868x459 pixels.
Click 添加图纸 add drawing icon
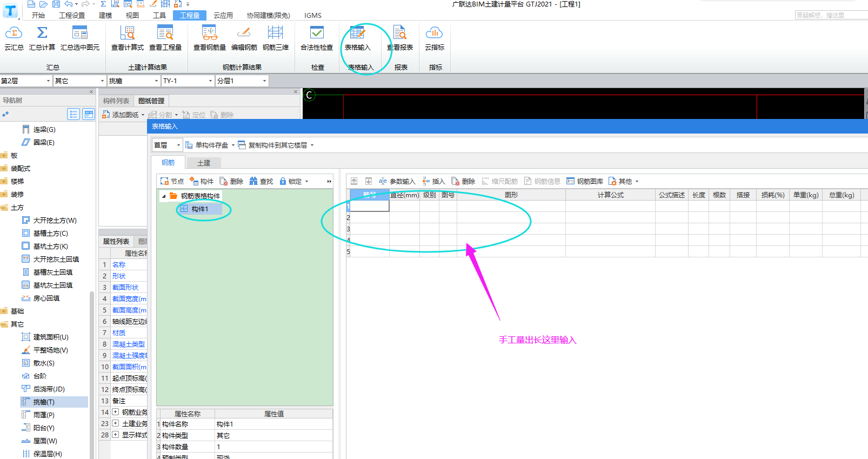pos(106,115)
